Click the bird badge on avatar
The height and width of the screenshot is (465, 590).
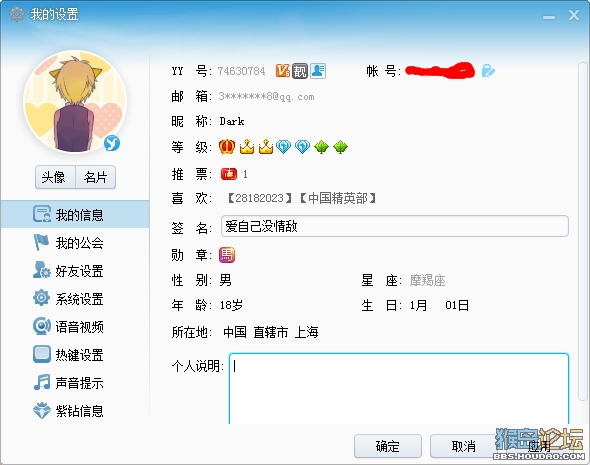tap(112, 143)
